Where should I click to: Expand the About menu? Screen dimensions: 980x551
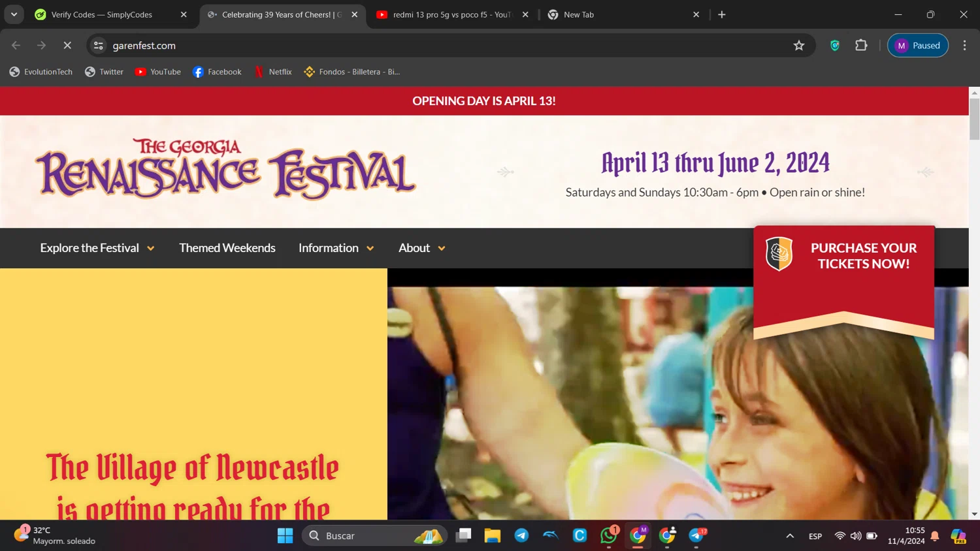[x=422, y=248]
